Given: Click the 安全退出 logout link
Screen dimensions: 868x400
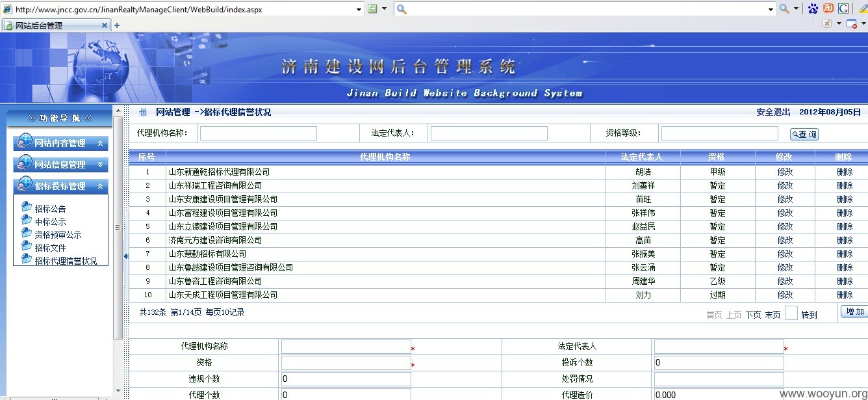Looking at the screenshot, I should [773, 112].
